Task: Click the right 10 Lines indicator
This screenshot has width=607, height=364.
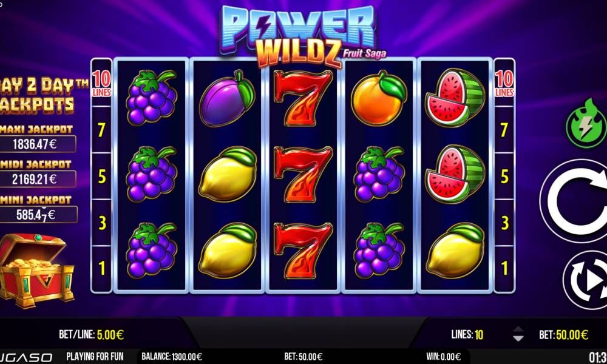Action: (x=504, y=83)
